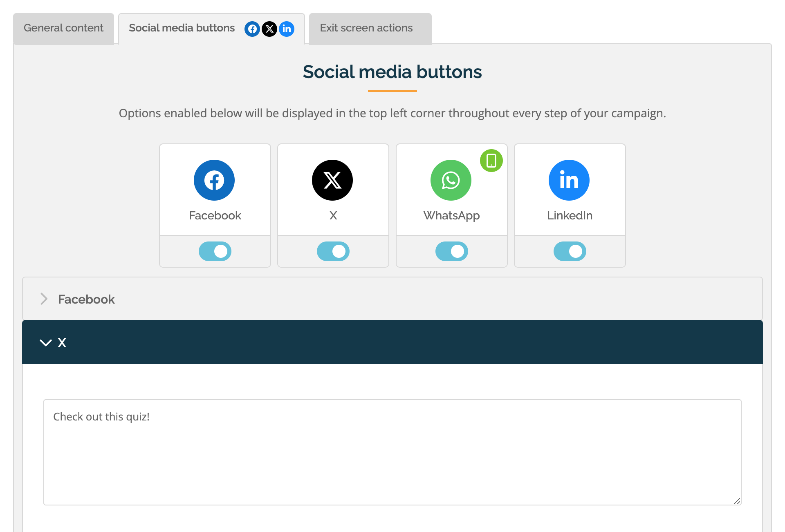Click the green mobile-only badge on WhatsApp card

[491, 161]
